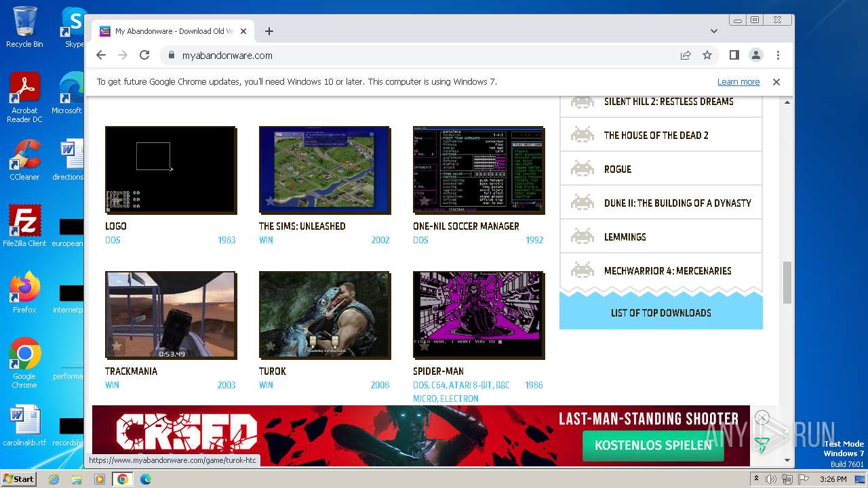Open a new tab with the plus button
This screenshot has width=868, height=488.
tap(269, 31)
